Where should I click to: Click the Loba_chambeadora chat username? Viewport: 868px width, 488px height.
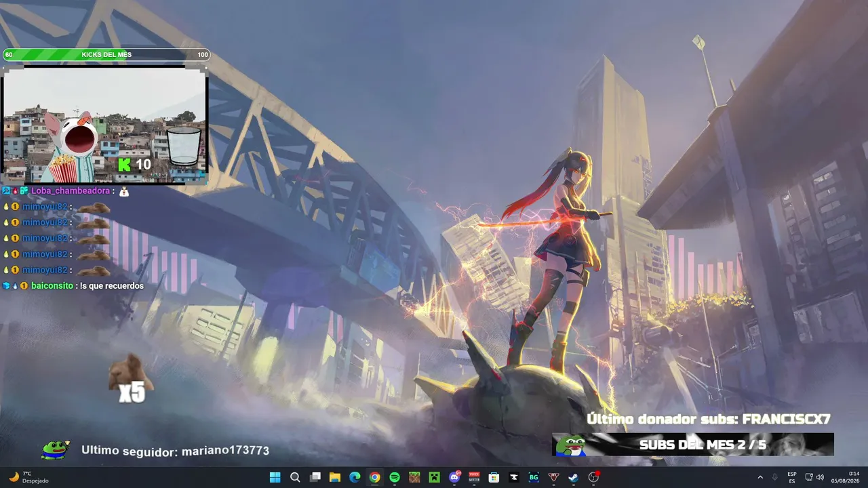71,191
